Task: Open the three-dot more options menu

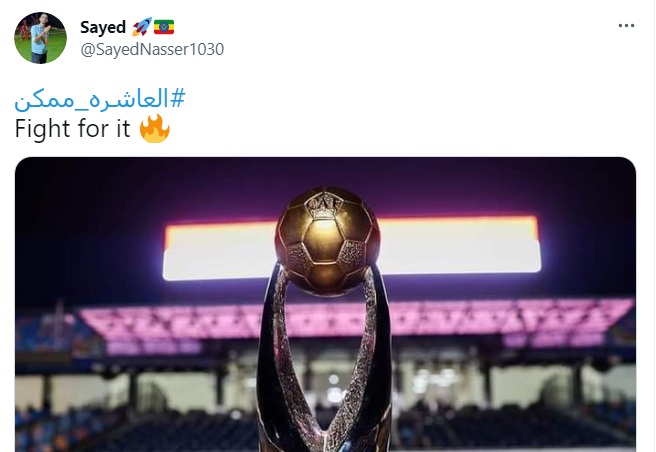Action: (x=626, y=26)
